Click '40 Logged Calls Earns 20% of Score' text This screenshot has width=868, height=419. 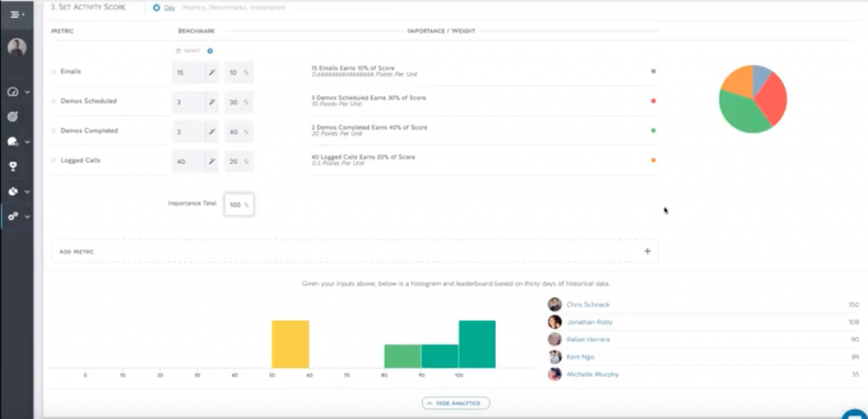(x=363, y=158)
